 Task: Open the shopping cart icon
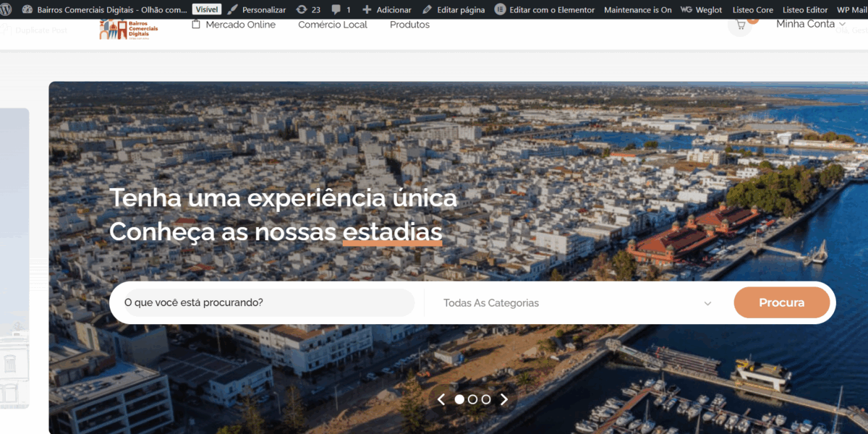tap(740, 25)
